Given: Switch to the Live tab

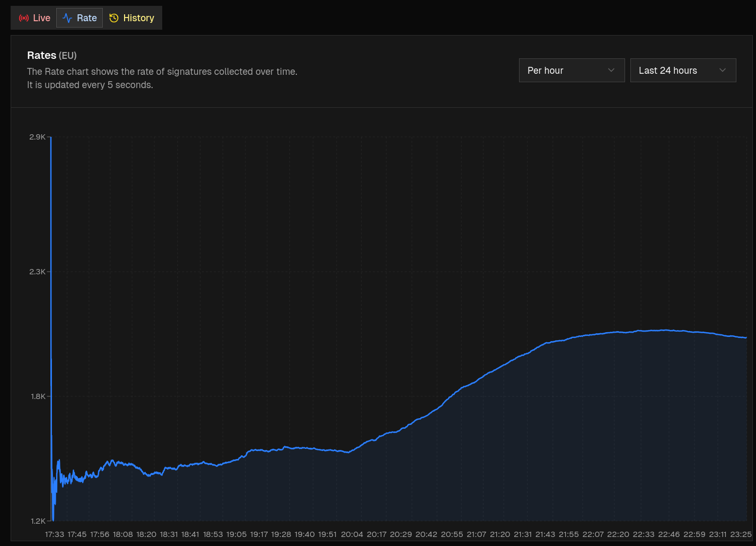Looking at the screenshot, I should tap(34, 18).
